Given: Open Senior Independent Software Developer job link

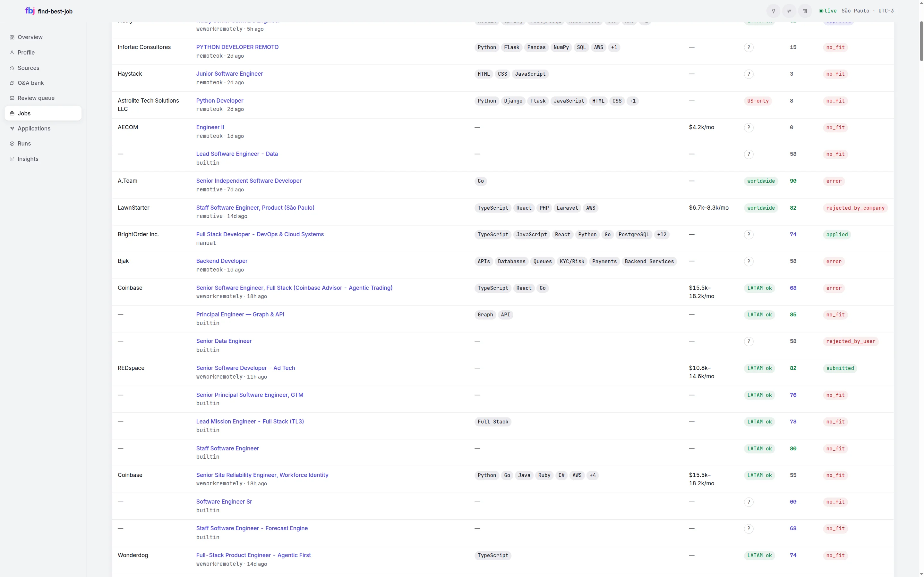Looking at the screenshot, I should [249, 181].
